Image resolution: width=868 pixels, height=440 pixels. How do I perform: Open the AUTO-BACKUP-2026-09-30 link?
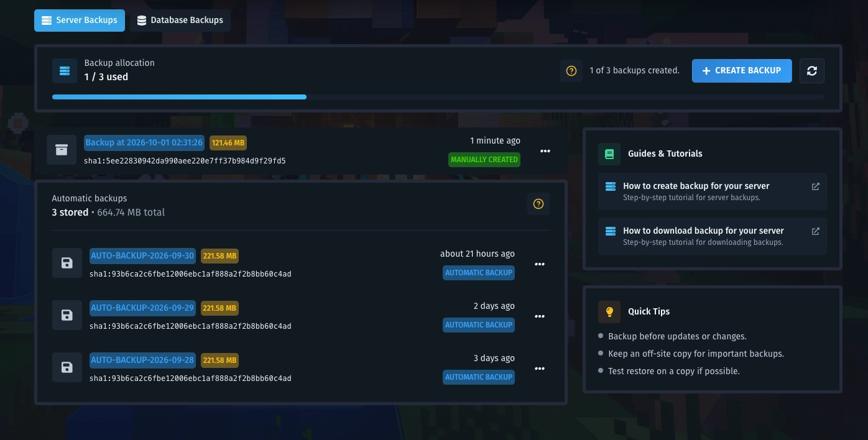coord(143,255)
